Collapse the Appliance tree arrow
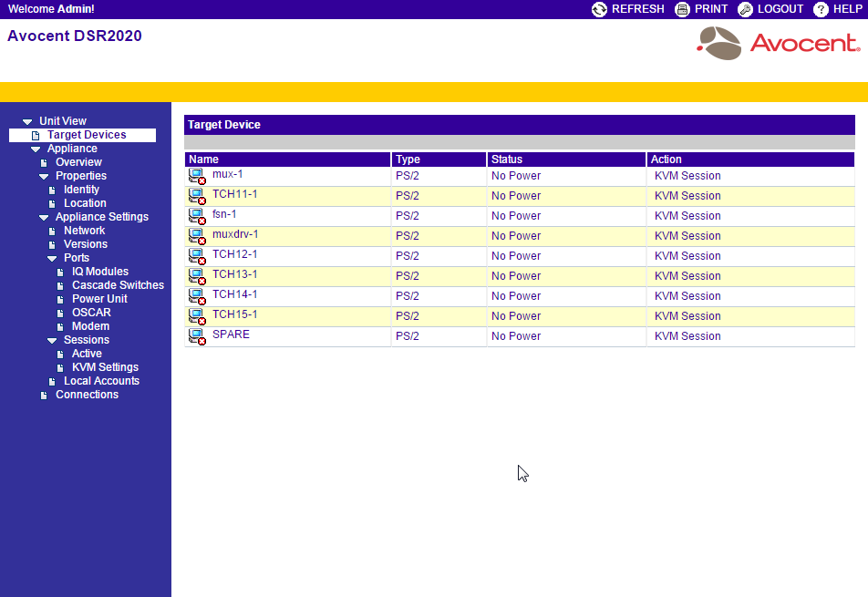The image size is (868, 597). [36, 149]
